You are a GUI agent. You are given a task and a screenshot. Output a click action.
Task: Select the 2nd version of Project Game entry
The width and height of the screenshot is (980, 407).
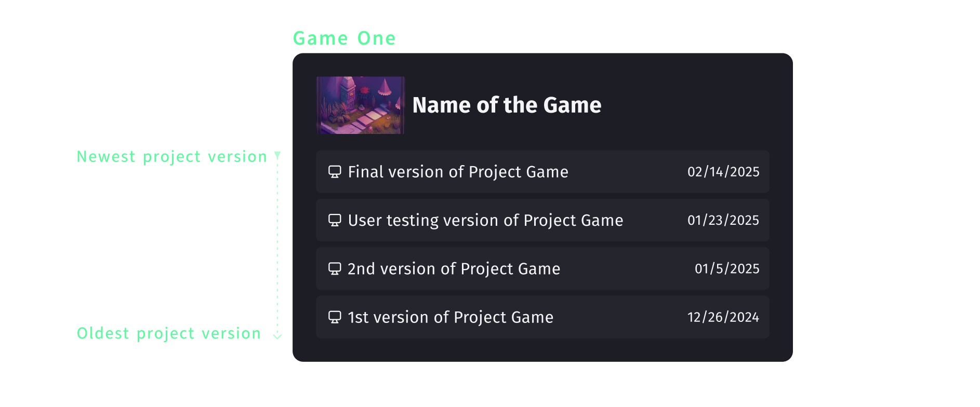(454, 268)
